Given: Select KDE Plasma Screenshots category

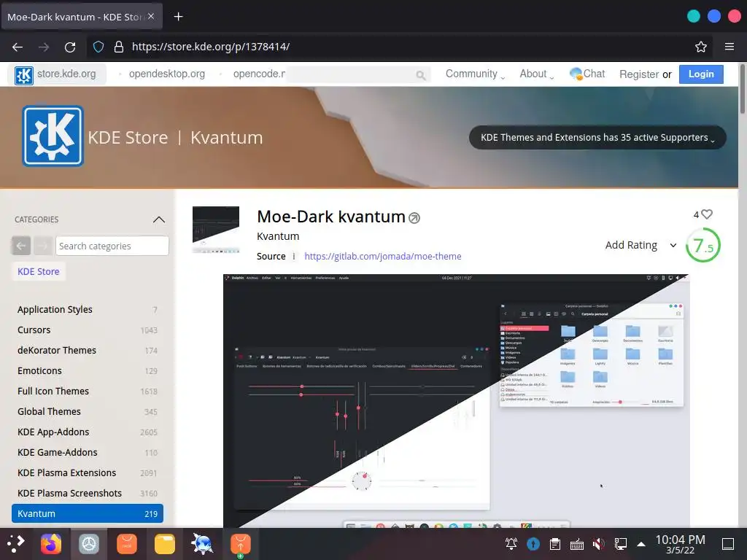Looking at the screenshot, I should pos(88,494).
